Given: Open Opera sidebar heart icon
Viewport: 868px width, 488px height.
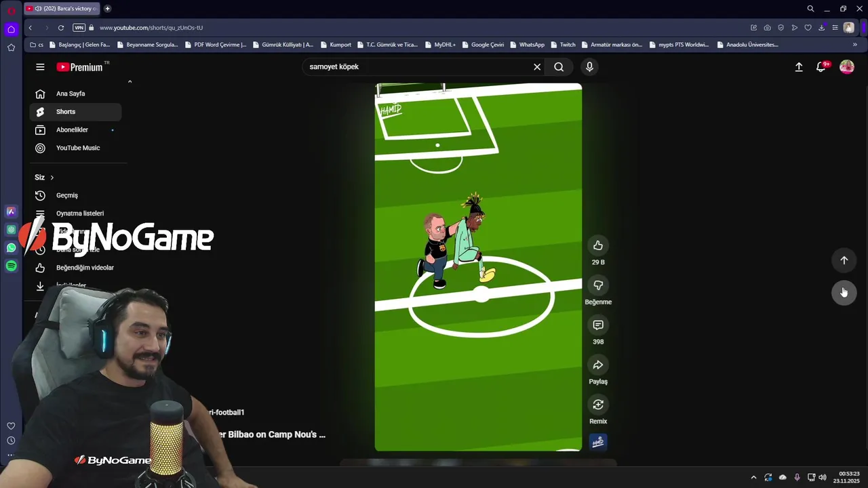Looking at the screenshot, I should tap(11, 426).
